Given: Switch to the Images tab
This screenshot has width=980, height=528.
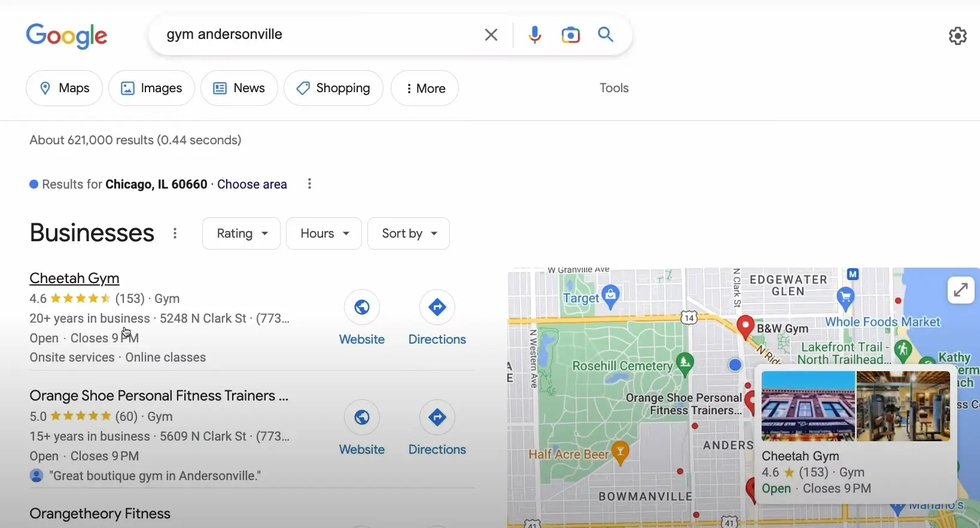Looking at the screenshot, I should 151,88.
